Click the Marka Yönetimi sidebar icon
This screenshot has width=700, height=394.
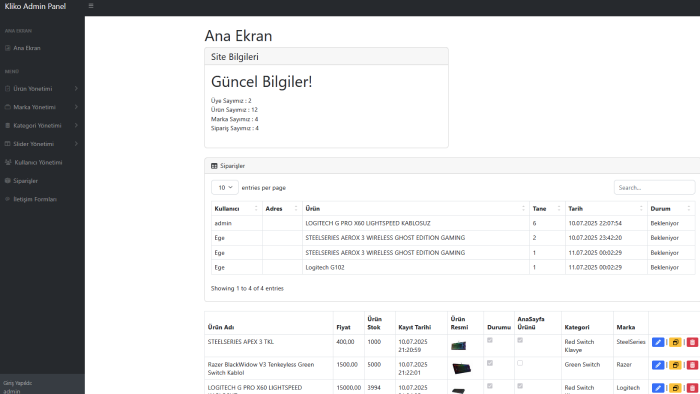click(8, 107)
